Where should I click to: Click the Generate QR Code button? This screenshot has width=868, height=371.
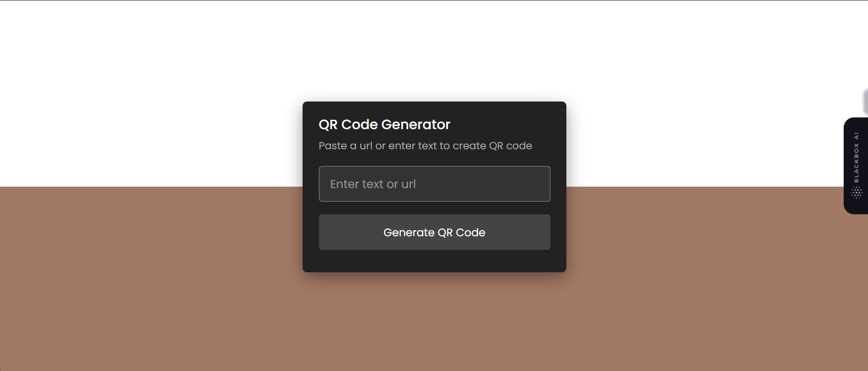coord(434,232)
